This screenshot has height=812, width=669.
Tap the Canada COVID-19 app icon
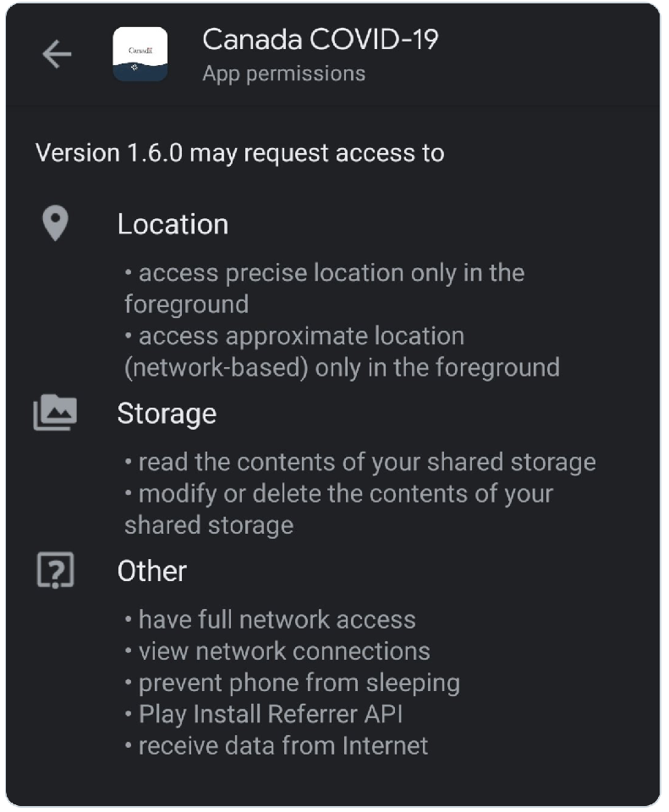(x=140, y=55)
